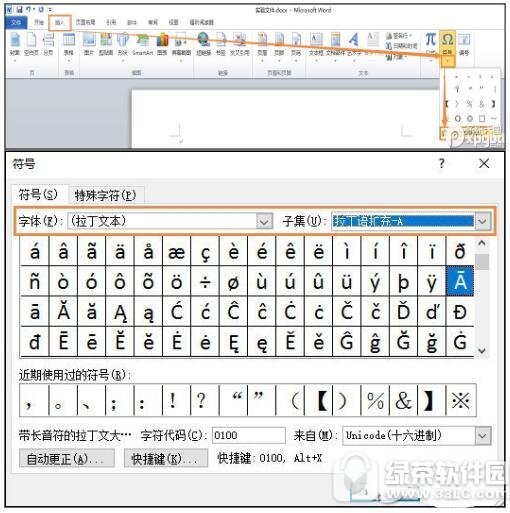Click the Signature Line (签名行) option

pyautogui.click(x=399, y=35)
